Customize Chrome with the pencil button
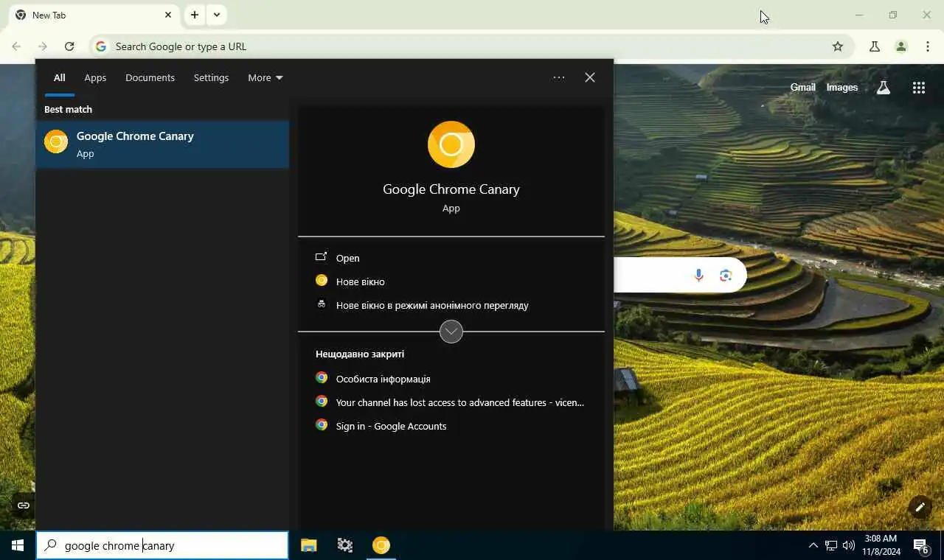Viewport: 944px width, 560px height. point(920,507)
